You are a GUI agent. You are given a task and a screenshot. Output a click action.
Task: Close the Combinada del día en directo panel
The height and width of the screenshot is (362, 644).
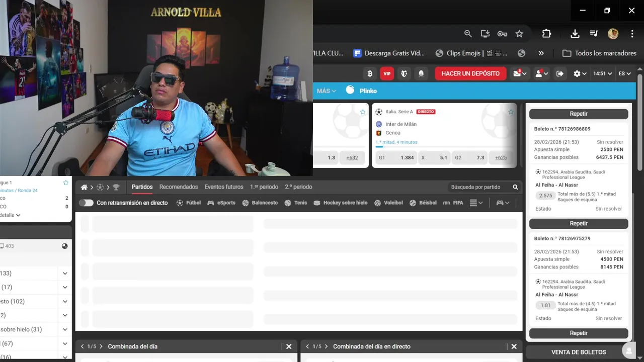coord(514,346)
